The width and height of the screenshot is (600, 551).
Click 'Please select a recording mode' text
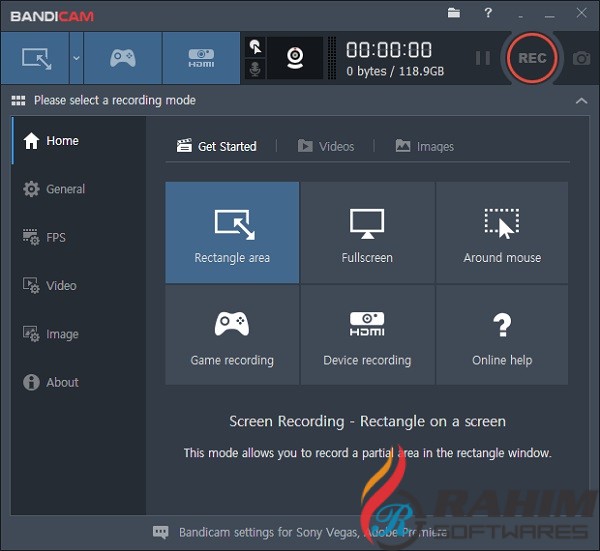115,101
